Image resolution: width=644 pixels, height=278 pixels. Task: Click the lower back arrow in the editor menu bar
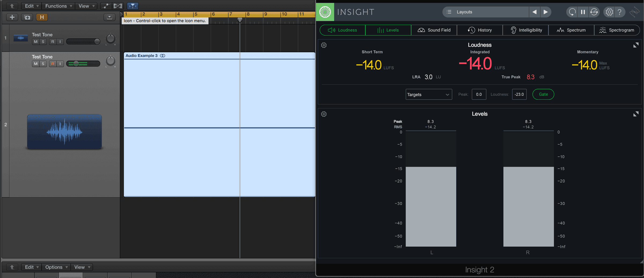click(12, 267)
